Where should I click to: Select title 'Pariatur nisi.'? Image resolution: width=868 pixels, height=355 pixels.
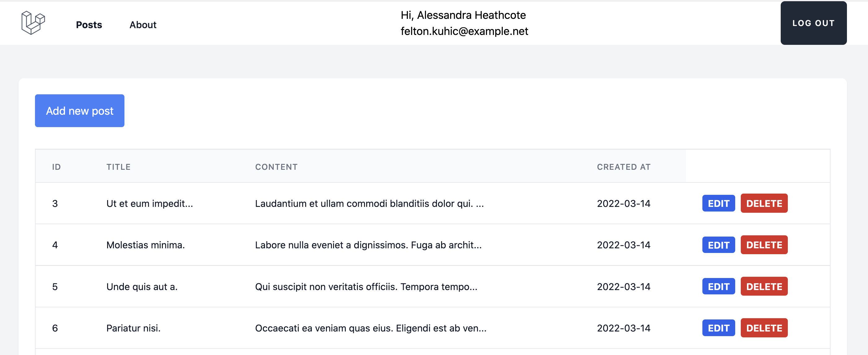tap(133, 328)
